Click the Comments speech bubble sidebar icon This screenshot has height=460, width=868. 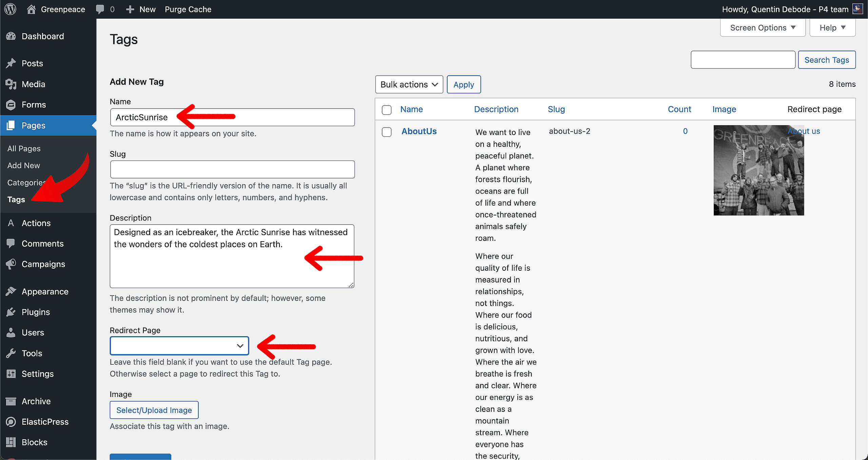coord(11,244)
